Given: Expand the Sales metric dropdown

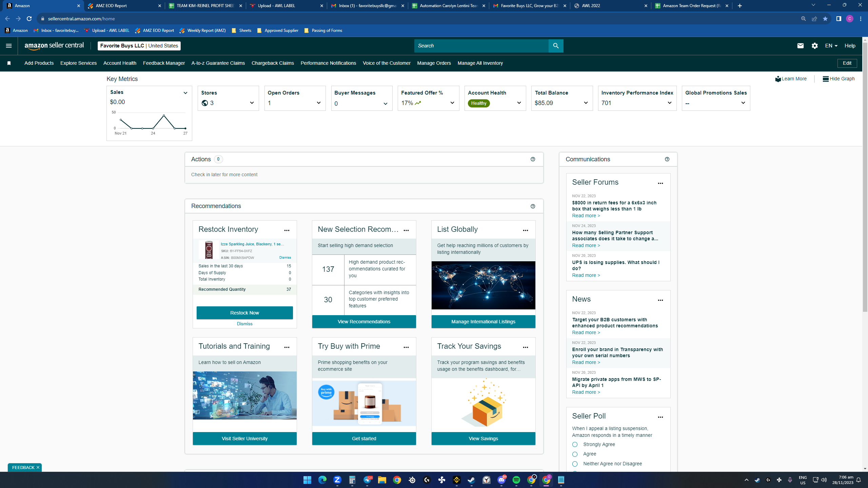Looking at the screenshot, I should click(185, 93).
